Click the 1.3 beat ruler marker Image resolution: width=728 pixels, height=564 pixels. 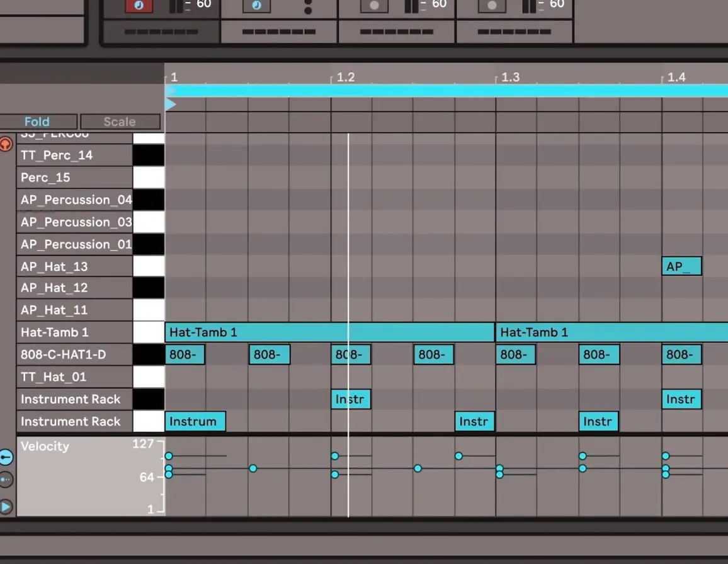click(x=510, y=77)
